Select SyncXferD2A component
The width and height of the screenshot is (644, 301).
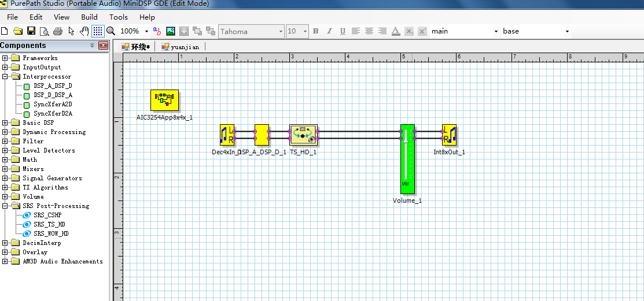click(x=53, y=114)
